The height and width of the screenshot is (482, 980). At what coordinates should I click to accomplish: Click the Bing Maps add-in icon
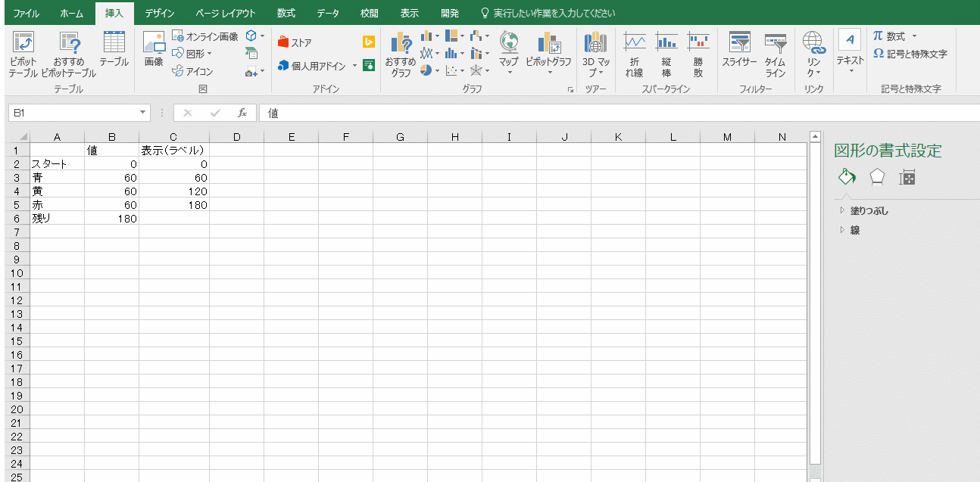click(x=369, y=42)
